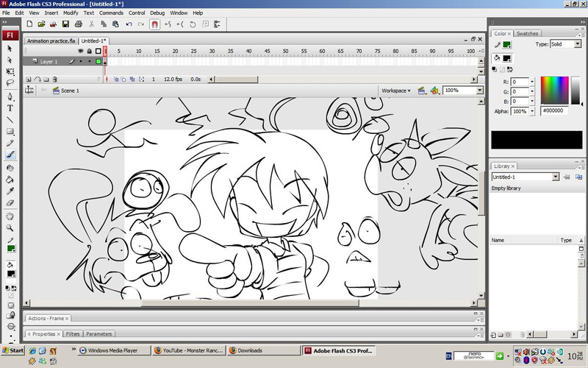Select the Ink Bottle tool

[x=10, y=168]
